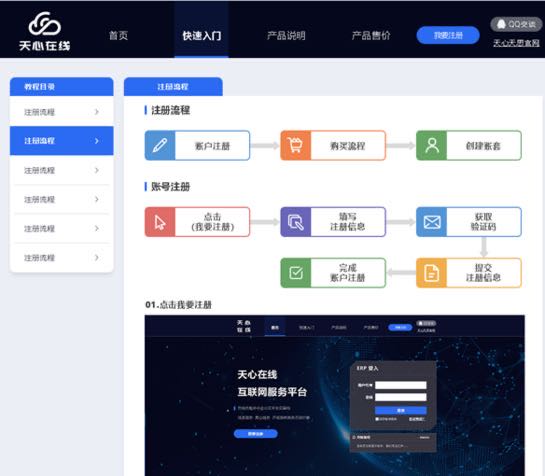Click the blue envelope verification icon
The width and height of the screenshot is (545, 476).
[431, 222]
